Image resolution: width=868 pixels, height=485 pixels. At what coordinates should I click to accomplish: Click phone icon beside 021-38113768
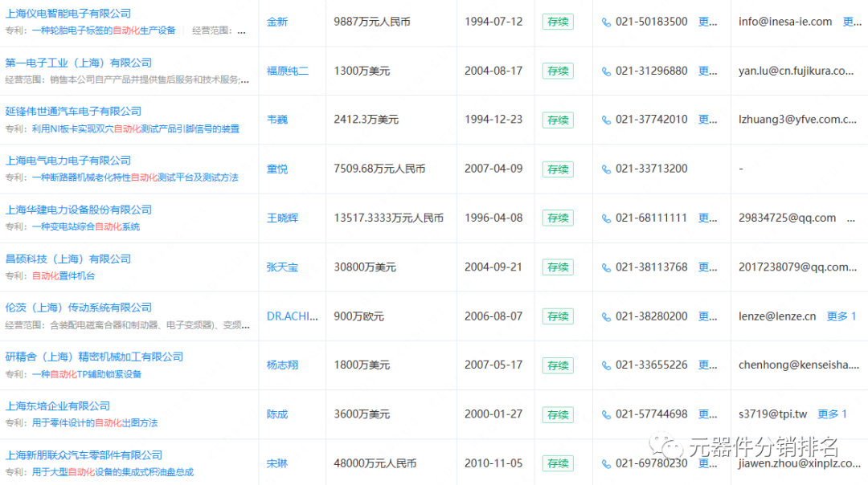tap(606, 267)
